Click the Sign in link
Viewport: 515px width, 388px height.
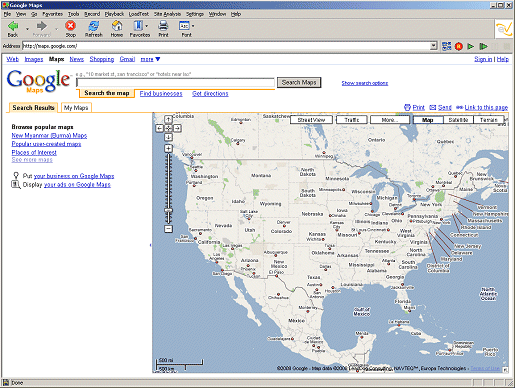click(x=483, y=59)
